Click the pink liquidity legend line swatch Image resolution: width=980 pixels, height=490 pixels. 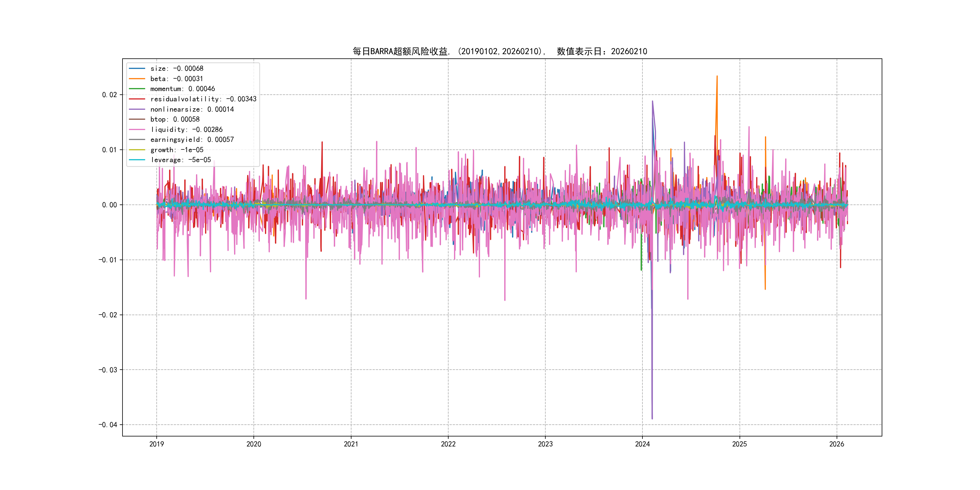pos(137,129)
